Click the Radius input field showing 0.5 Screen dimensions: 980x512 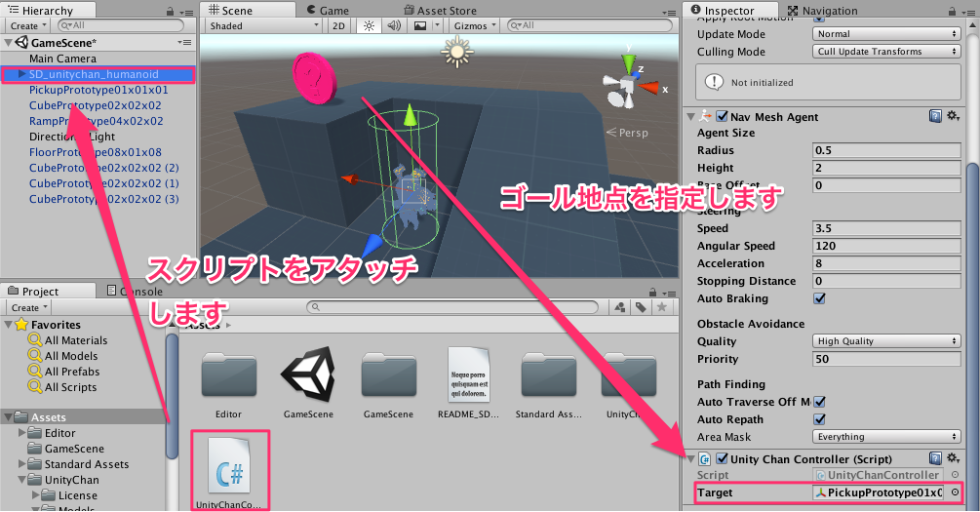coord(886,150)
